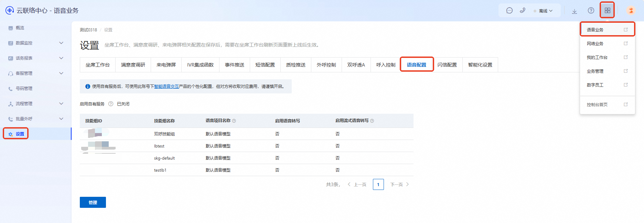Open external link icon for 网络业务
Image resolution: width=644 pixels, height=223 pixels.
(626, 43)
